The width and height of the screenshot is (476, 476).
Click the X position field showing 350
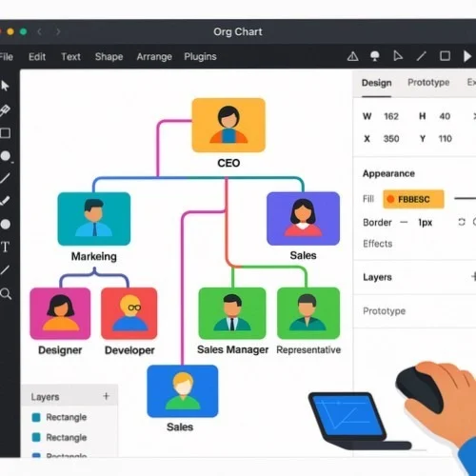[x=391, y=139]
